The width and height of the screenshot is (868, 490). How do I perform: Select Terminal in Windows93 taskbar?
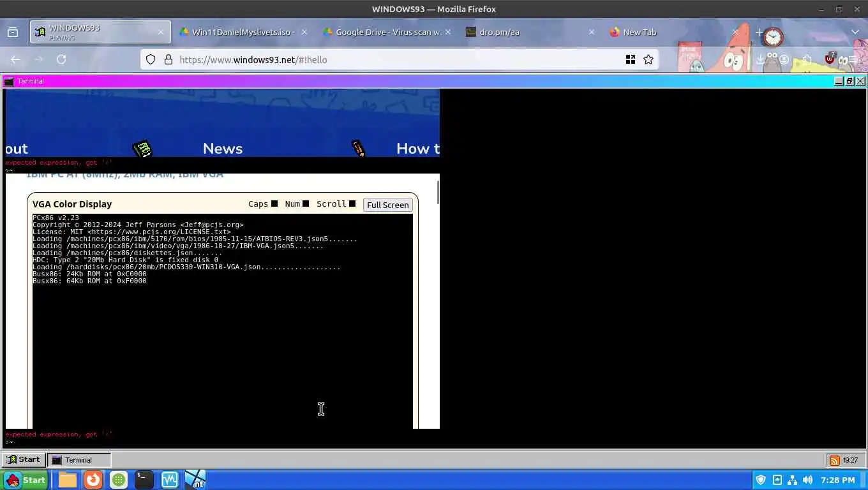pos(79,459)
